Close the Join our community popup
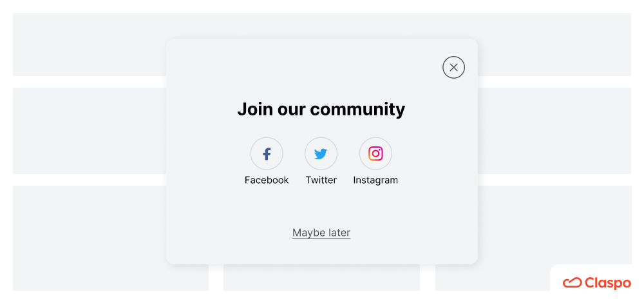This screenshot has height=303, width=644. tap(453, 68)
